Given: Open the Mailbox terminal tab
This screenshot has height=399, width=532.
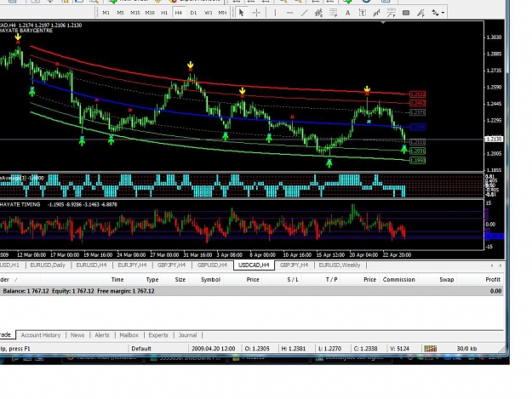Looking at the screenshot, I should click(x=129, y=335).
